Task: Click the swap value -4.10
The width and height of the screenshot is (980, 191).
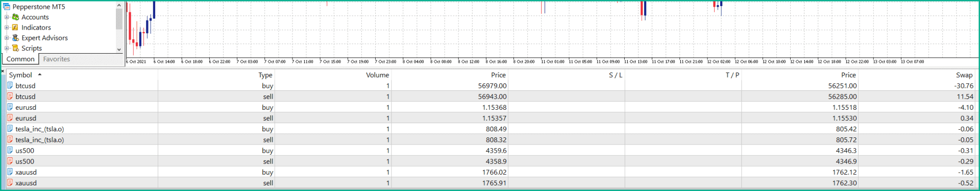Action: pyautogui.click(x=966, y=107)
